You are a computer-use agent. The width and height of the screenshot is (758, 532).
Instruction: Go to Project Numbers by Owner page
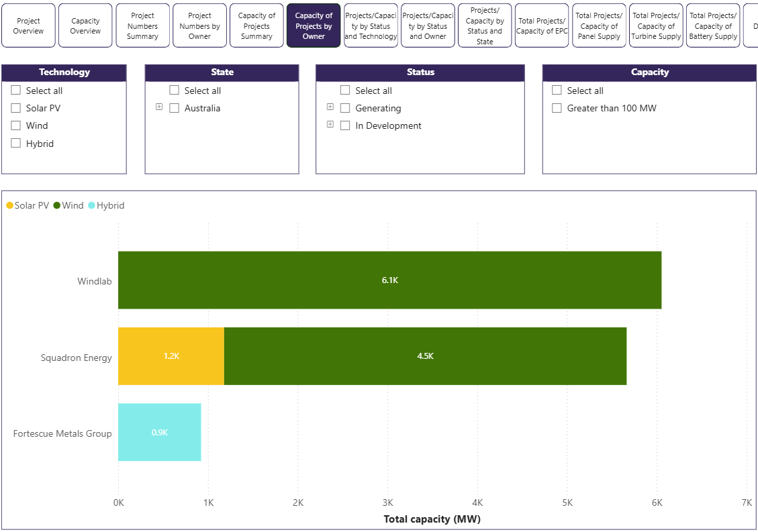pyautogui.click(x=199, y=25)
